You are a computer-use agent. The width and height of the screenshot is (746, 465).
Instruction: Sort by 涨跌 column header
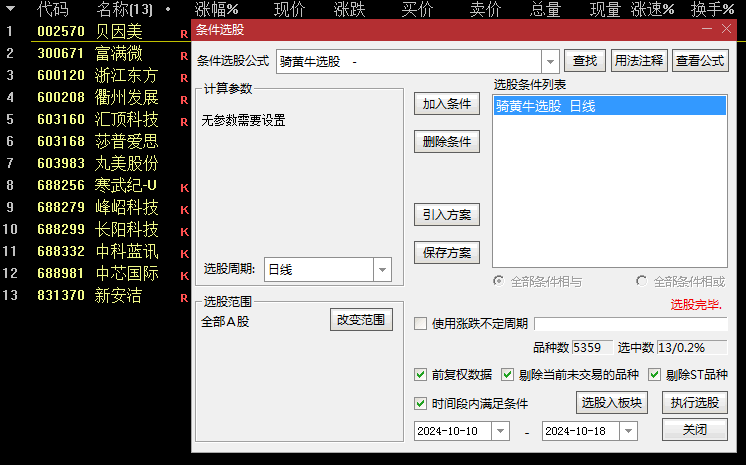pos(350,9)
